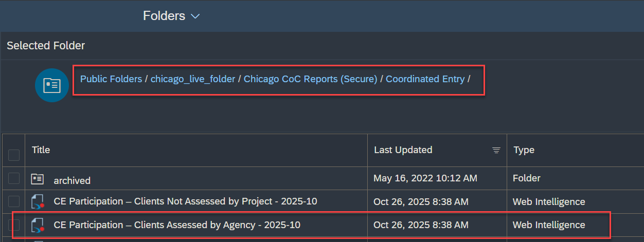Image resolution: width=644 pixels, height=242 pixels.
Task: Expand the Folders dropdown chevron
Action: point(195,16)
